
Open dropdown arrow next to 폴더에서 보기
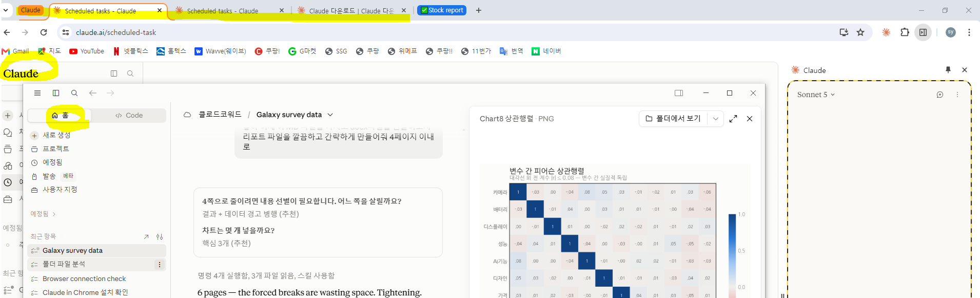[x=716, y=119]
